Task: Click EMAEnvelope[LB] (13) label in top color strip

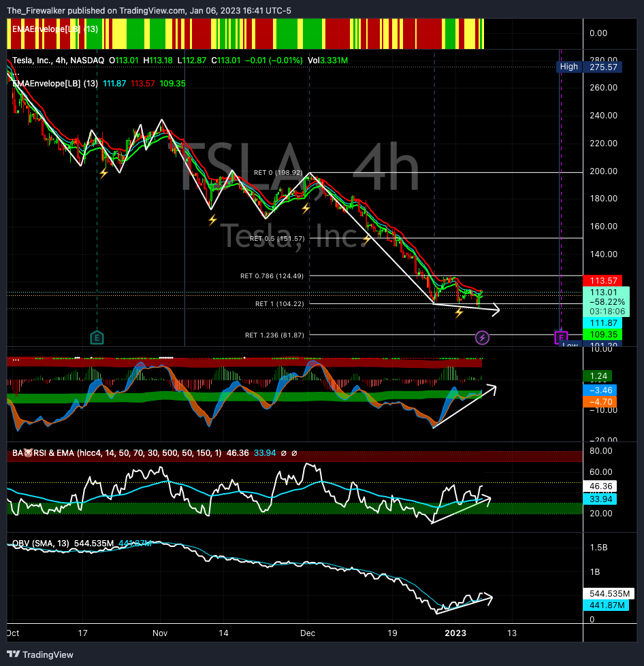Action: point(55,29)
